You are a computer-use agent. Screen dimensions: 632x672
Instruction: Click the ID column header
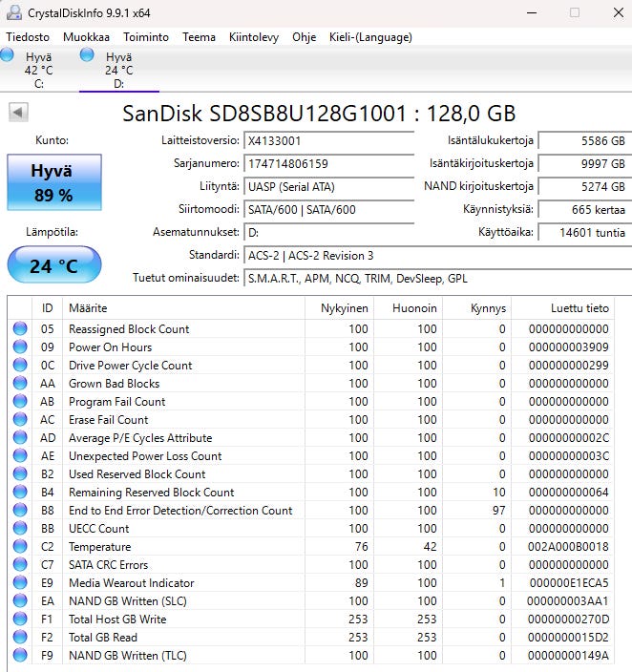(x=47, y=308)
